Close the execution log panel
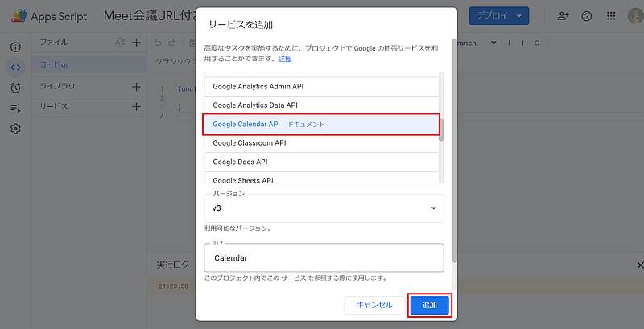The height and width of the screenshot is (329, 644). [x=639, y=265]
